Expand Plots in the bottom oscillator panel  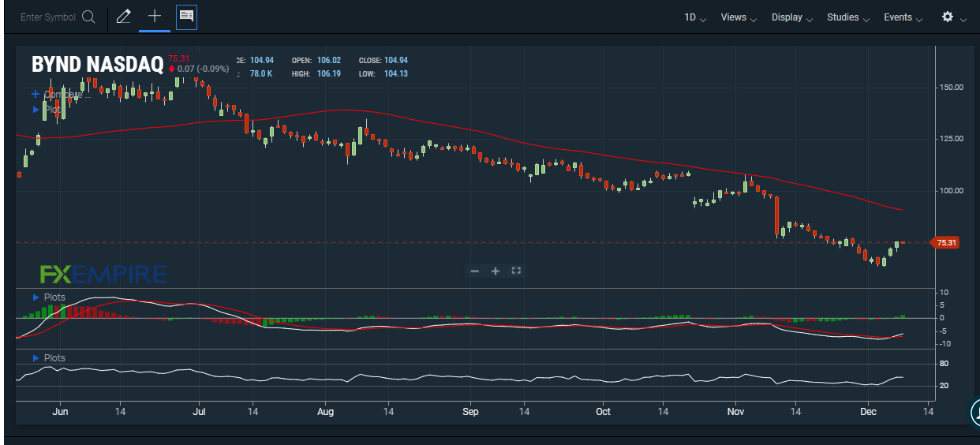coord(48,358)
